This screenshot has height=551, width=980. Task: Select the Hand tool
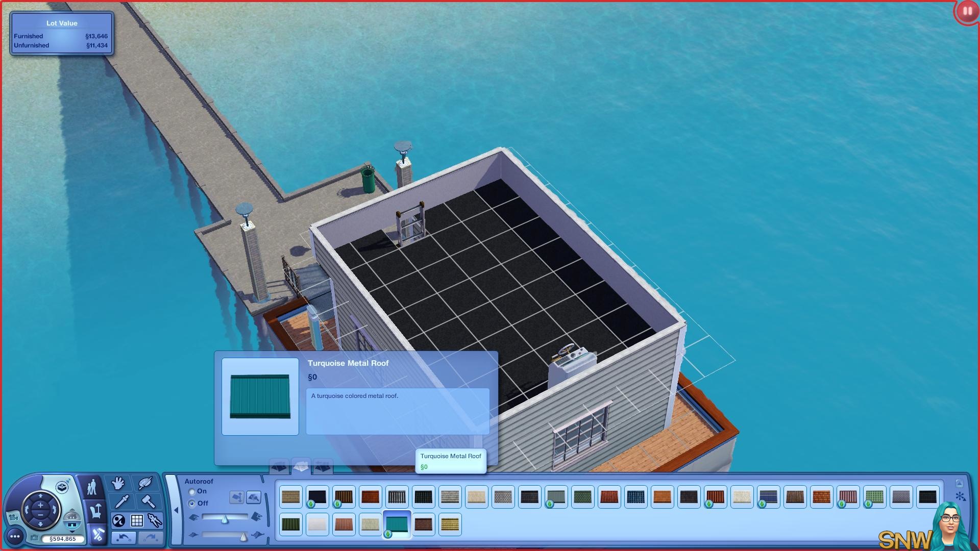tap(118, 483)
